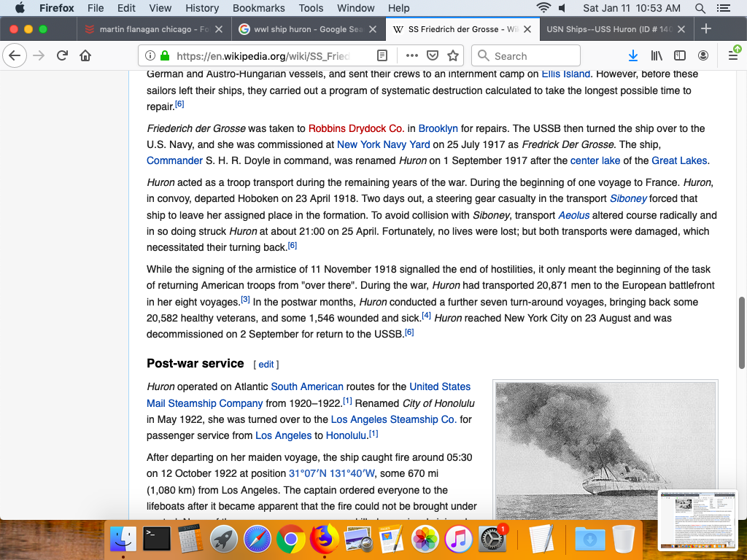Open the downloads arrow icon

[633, 55]
